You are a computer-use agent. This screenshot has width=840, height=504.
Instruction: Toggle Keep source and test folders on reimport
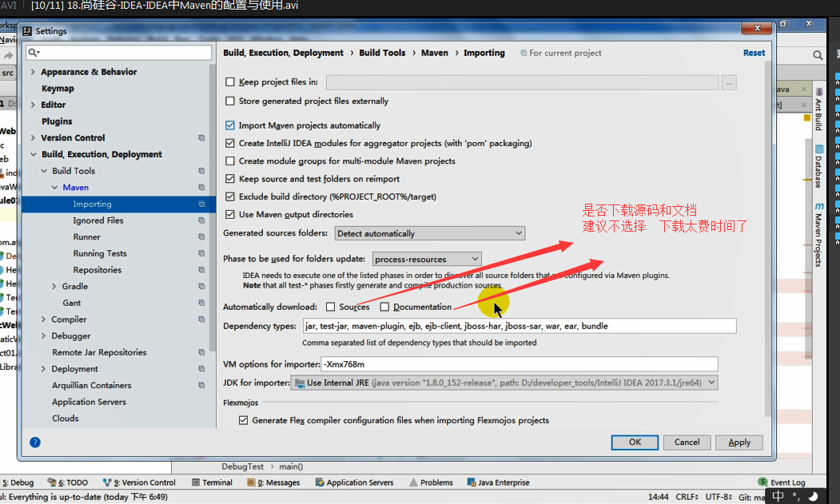tap(230, 178)
